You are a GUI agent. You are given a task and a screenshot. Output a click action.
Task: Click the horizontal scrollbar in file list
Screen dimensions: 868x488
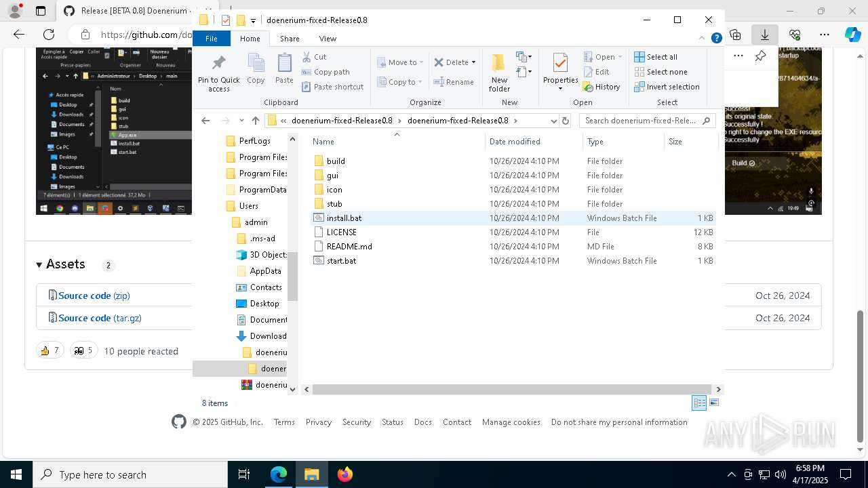click(x=513, y=389)
